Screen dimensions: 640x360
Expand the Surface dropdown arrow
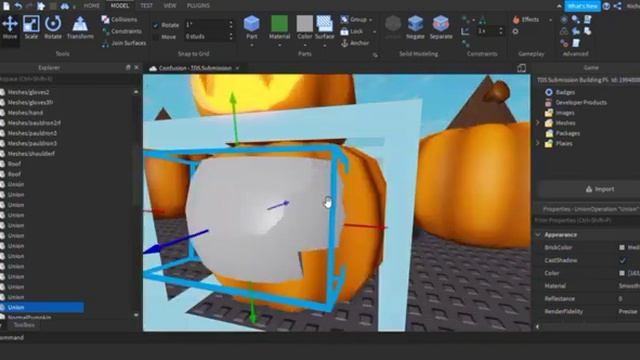[324, 45]
